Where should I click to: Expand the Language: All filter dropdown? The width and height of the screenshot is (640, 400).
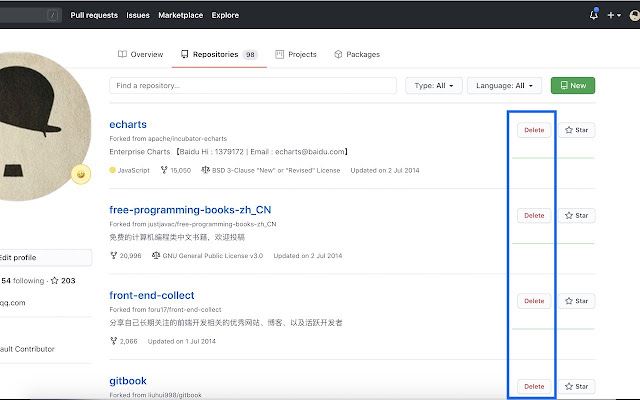504,86
